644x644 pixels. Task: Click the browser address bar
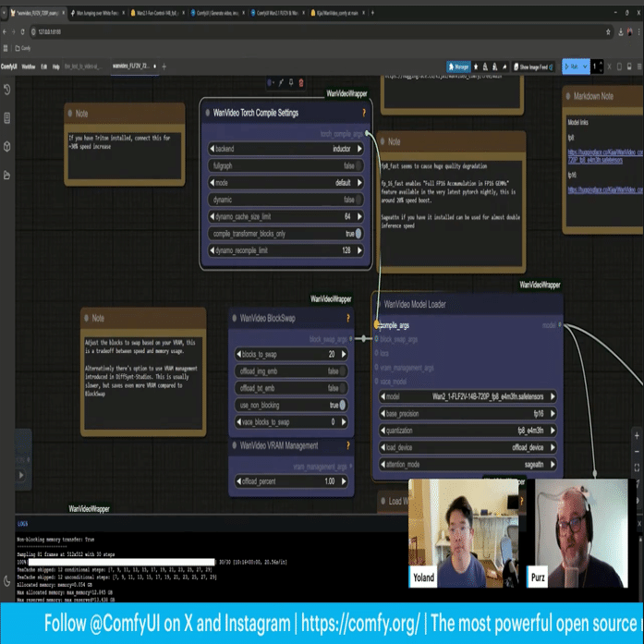tap(316, 31)
